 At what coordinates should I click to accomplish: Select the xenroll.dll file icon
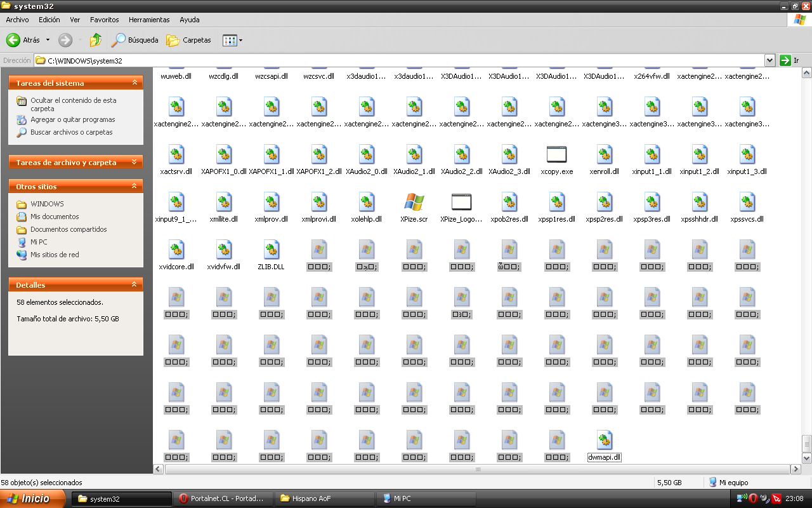(x=604, y=154)
